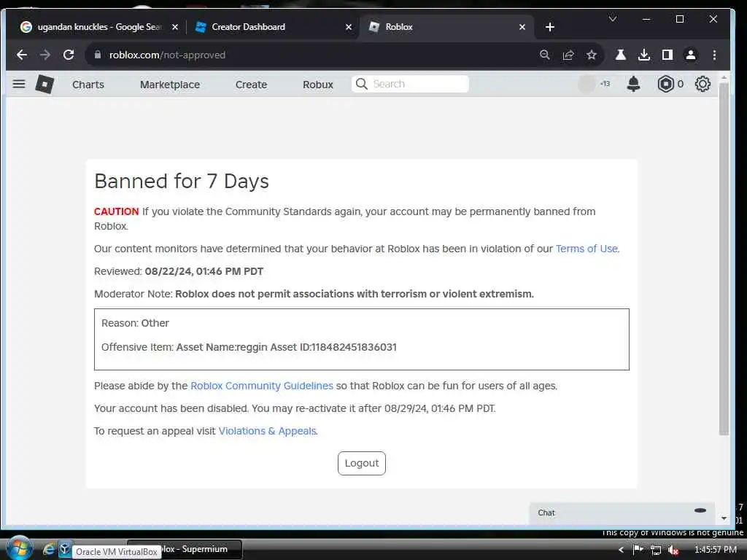Select the Supermium taskbar button
Image resolution: width=747 pixels, height=560 pixels.
185,549
